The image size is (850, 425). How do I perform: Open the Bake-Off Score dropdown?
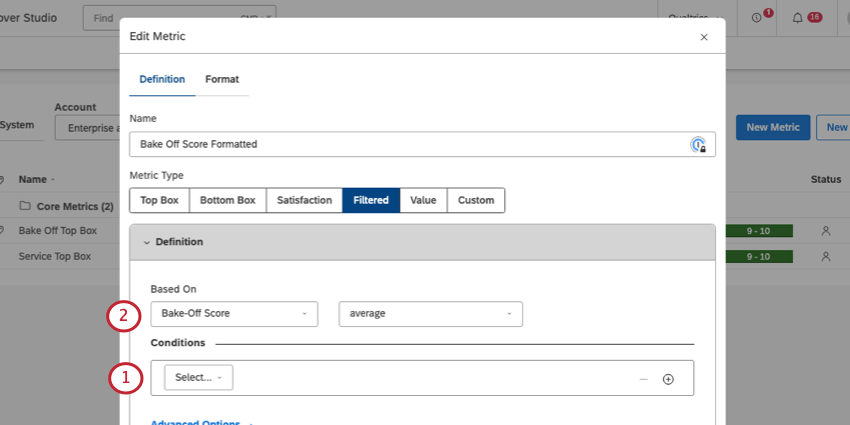tap(234, 314)
